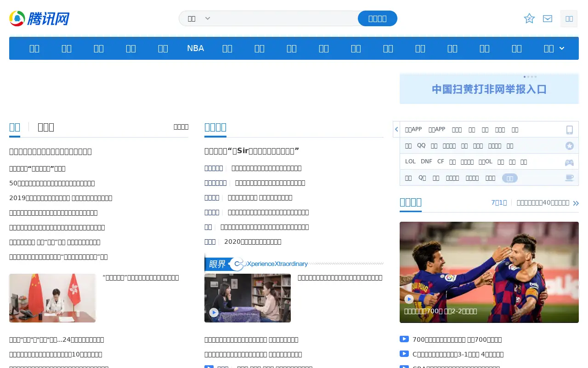The width and height of the screenshot is (588, 368).
Task: Open the LOL link in the gamepad row
Action: pos(410,161)
